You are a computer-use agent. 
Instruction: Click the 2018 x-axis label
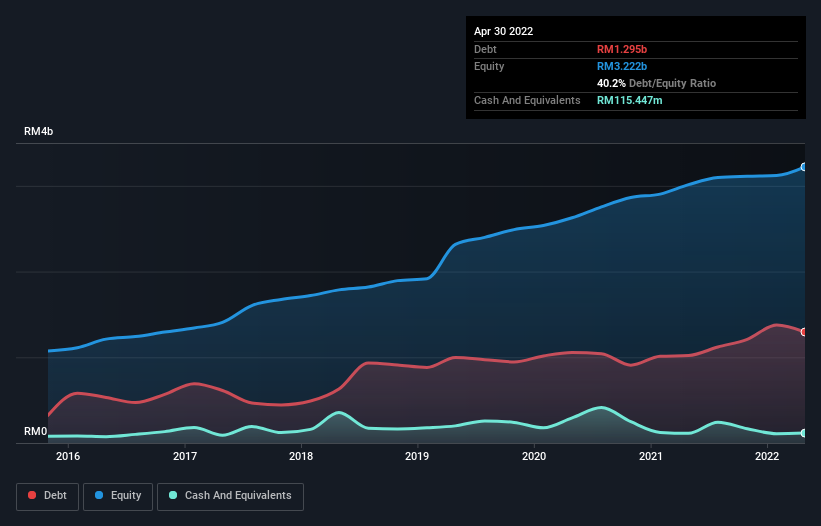[301, 456]
